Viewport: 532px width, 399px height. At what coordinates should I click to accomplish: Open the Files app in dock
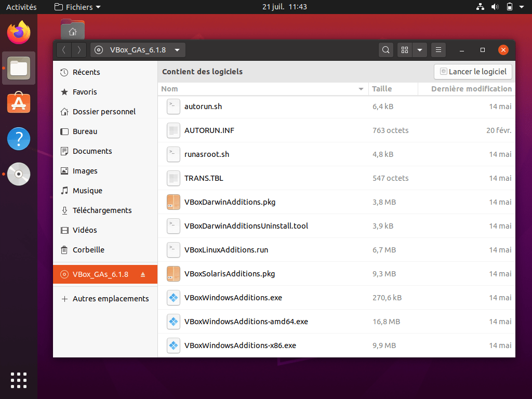(19, 68)
